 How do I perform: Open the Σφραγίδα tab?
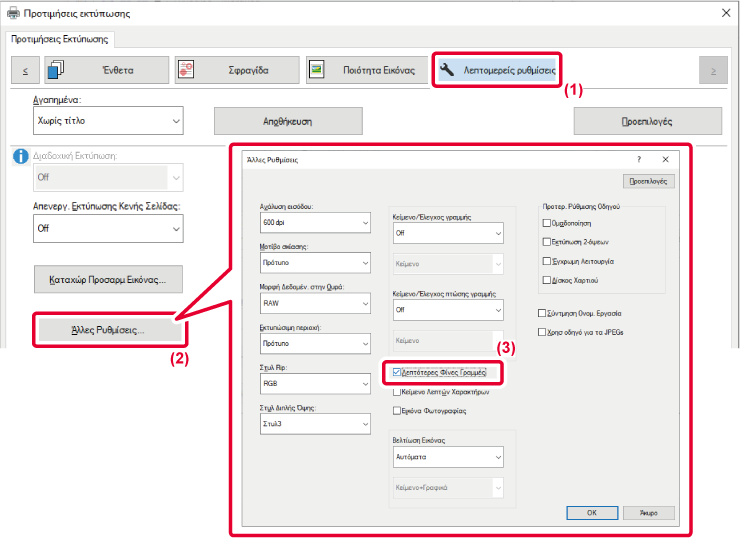pyautogui.click(x=237, y=70)
